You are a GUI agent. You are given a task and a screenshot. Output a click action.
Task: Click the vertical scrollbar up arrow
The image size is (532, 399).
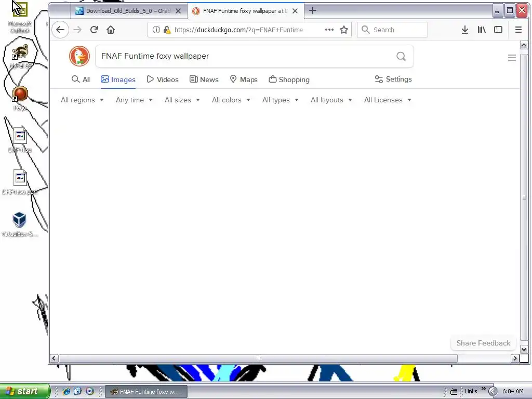coord(524,45)
